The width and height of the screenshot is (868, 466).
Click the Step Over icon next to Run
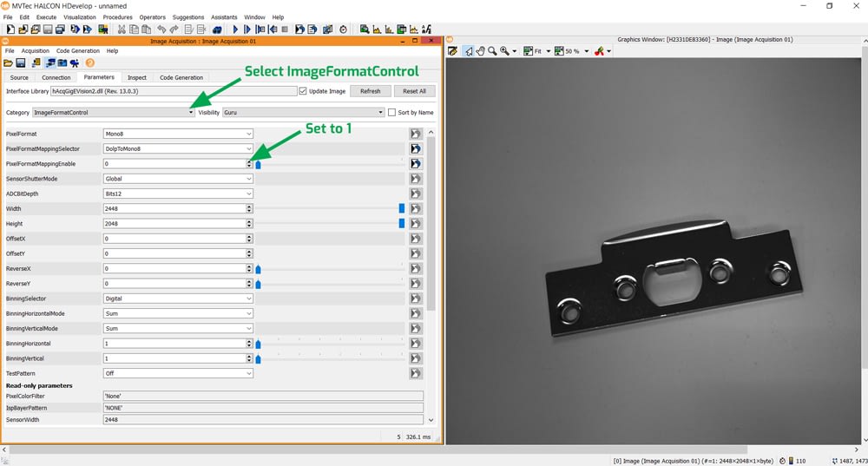[x=247, y=30]
